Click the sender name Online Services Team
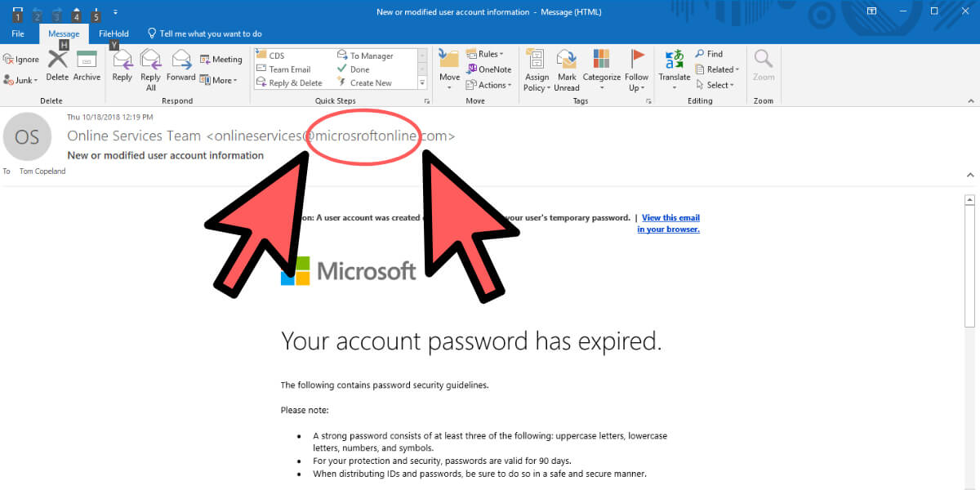The height and width of the screenshot is (490, 980). coord(135,136)
